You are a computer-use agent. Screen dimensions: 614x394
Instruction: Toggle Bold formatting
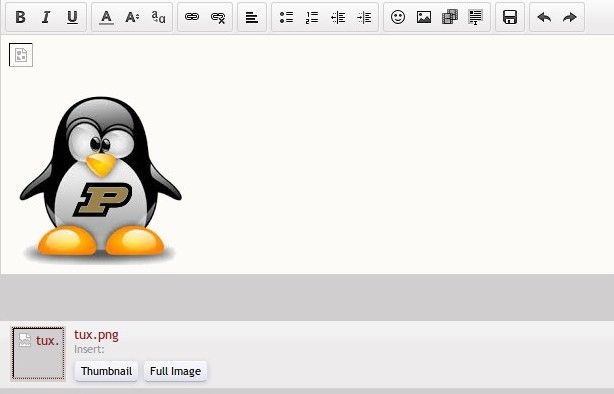[x=20, y=17]
